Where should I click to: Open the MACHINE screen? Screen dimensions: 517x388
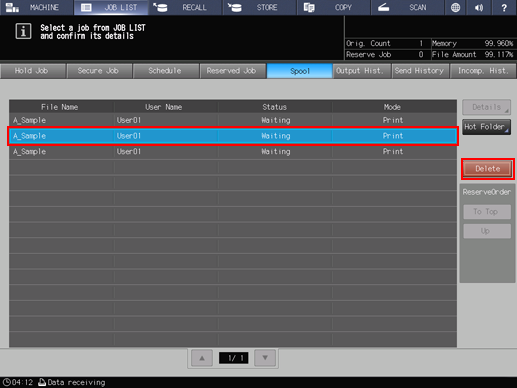point(37,7)
